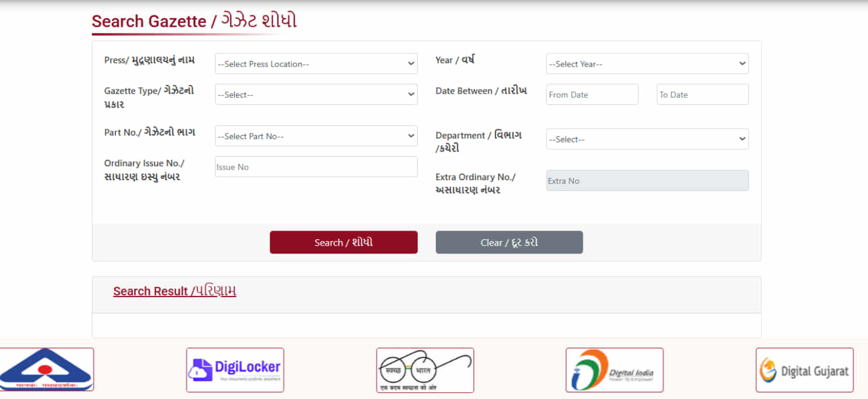Click the Gazette Type label
The width and height of the screenshot is (868, 399).
pos(149,98)
